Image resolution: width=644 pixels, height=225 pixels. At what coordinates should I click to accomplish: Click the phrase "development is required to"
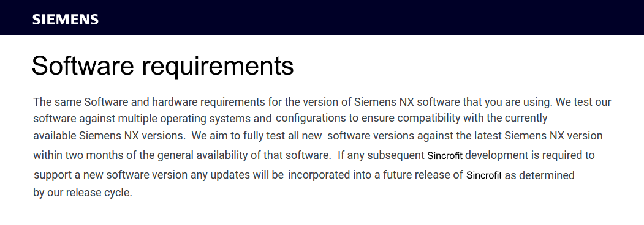pos(530,155)
